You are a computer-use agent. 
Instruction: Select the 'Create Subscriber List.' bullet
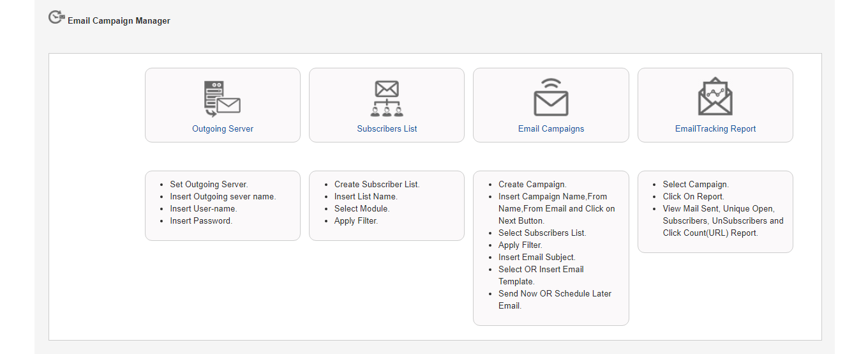click(377, 184)
